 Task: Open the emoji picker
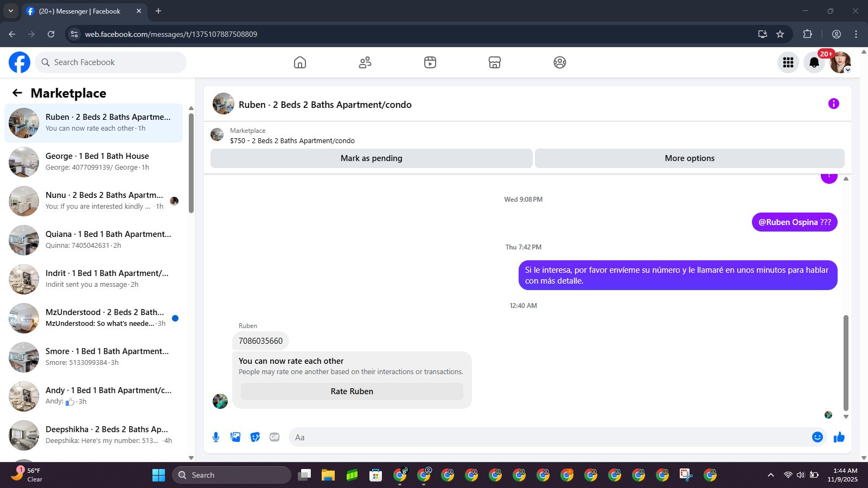click(818, 437)
